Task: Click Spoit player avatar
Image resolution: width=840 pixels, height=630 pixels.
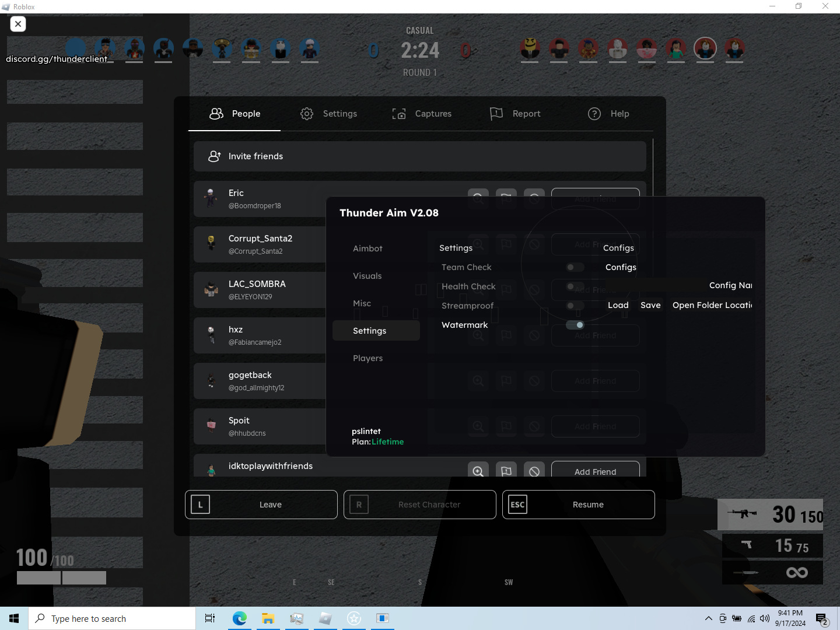Action: click(x=211, y=426)
